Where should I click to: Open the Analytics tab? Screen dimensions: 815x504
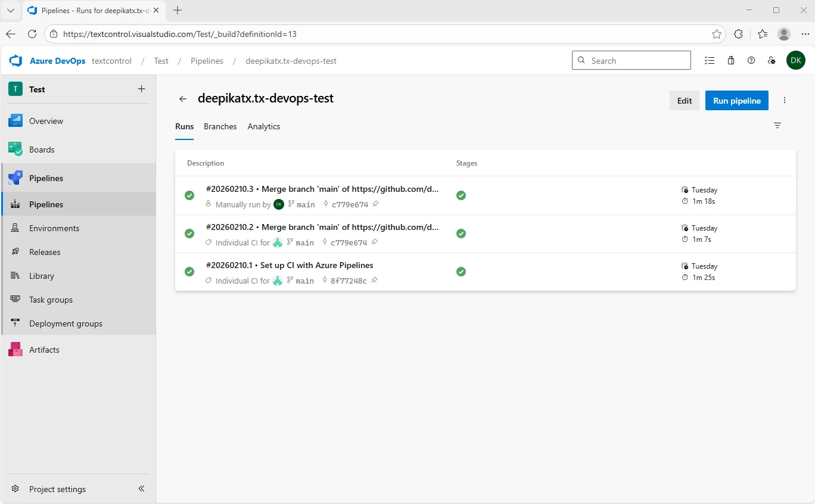(x=263, y=126)
